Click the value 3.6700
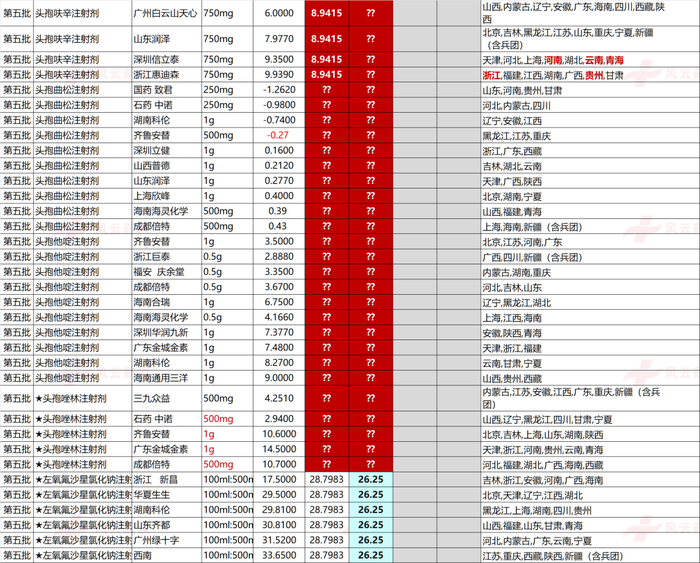 point(279,287)
